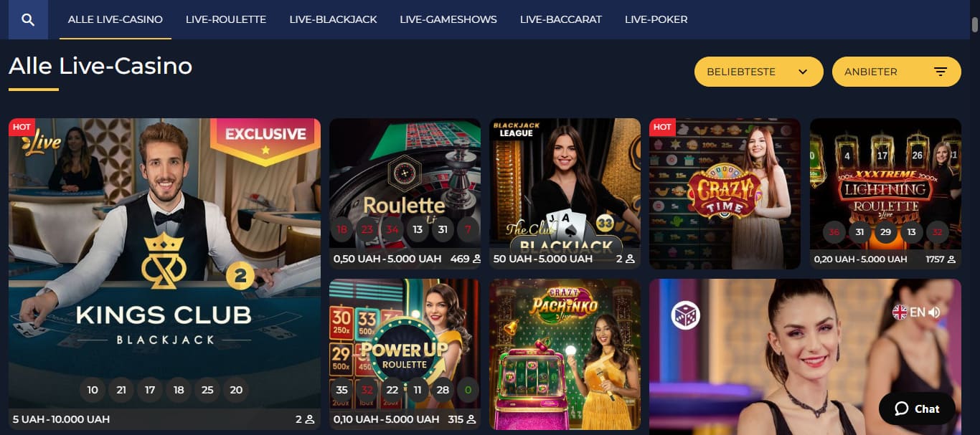Click the UK flag language icon
Screen dimensions: 980x435
click(x=900, y=312)
